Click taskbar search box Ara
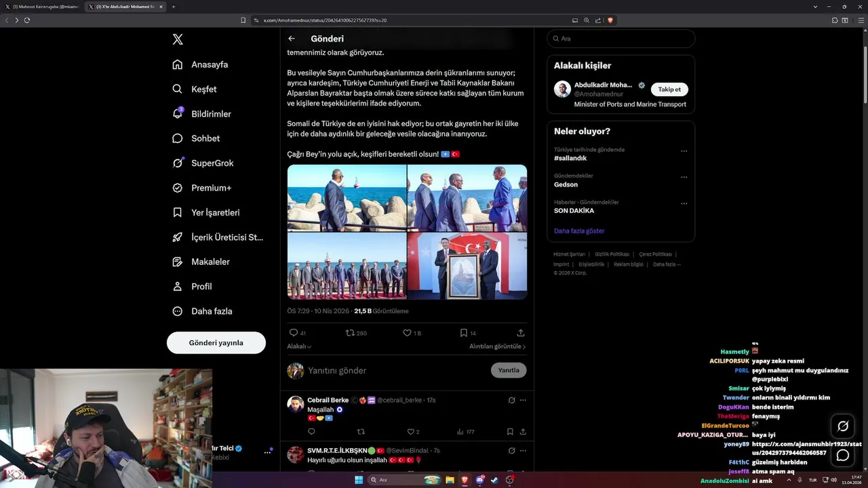 pos(405,480)
